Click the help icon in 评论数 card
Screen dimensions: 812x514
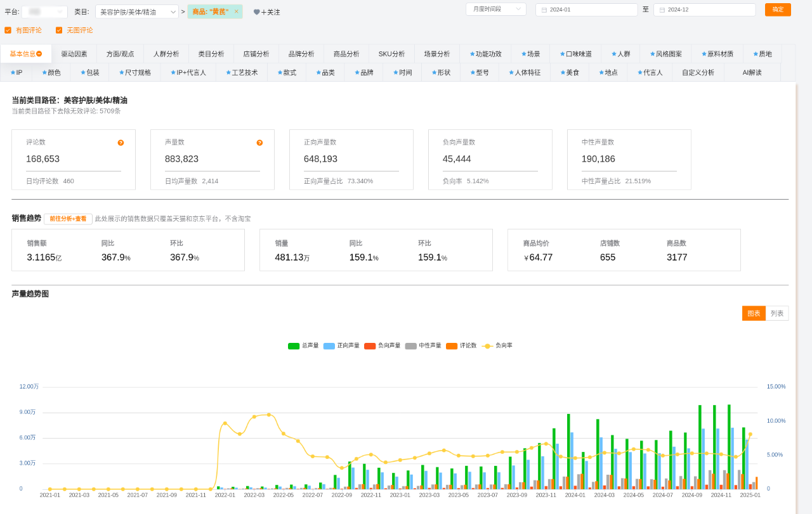[121, 143]
